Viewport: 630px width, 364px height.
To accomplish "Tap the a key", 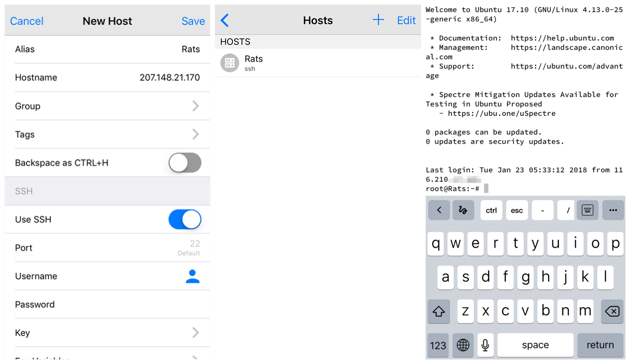I will pyautogui.click(x=445, y=277).
